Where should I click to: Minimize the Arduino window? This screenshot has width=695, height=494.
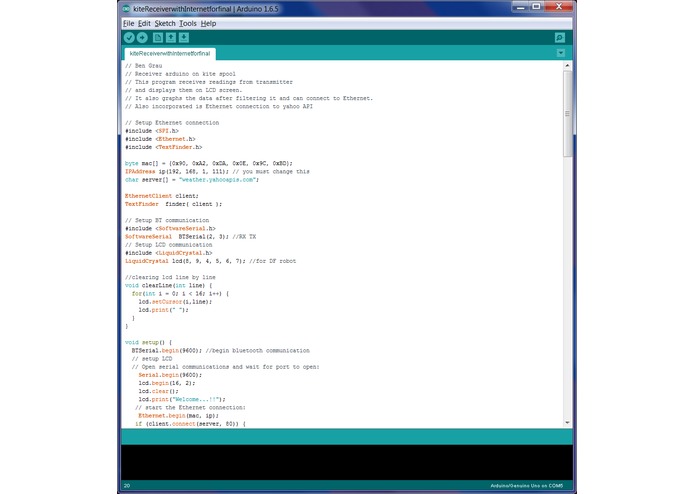[x=521, y=7]
